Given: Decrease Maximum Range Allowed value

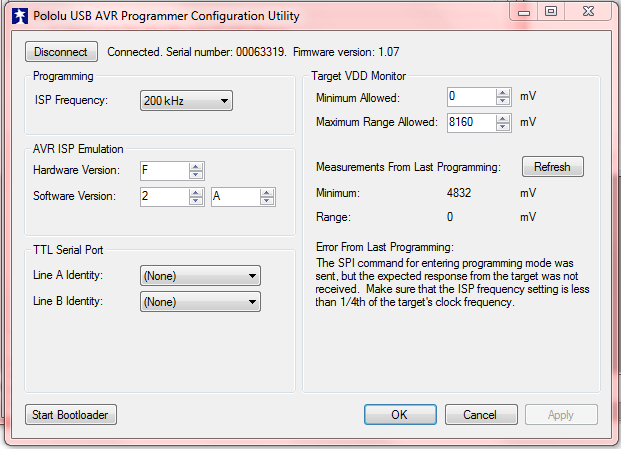Looking at the screenshot, I should click(x=503, y=127).
